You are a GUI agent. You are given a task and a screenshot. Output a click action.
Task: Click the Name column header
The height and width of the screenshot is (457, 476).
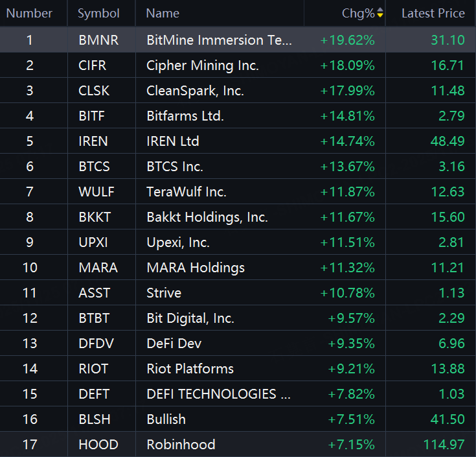(163, 13)
